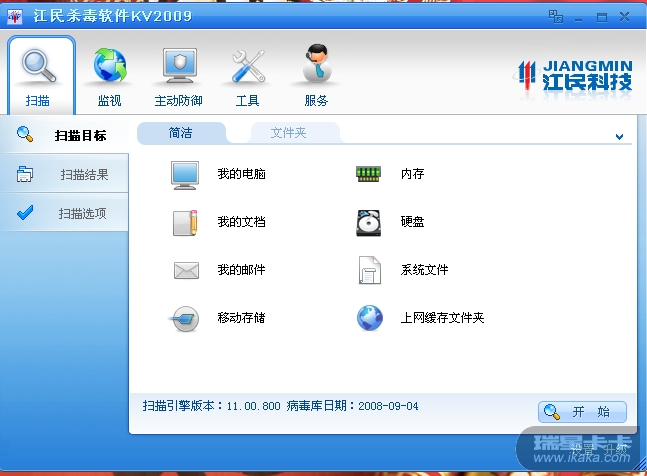Select the 扫描结果 sidebar item
The height and width of the screenshot is (476, 647).
tap(64, 174)
